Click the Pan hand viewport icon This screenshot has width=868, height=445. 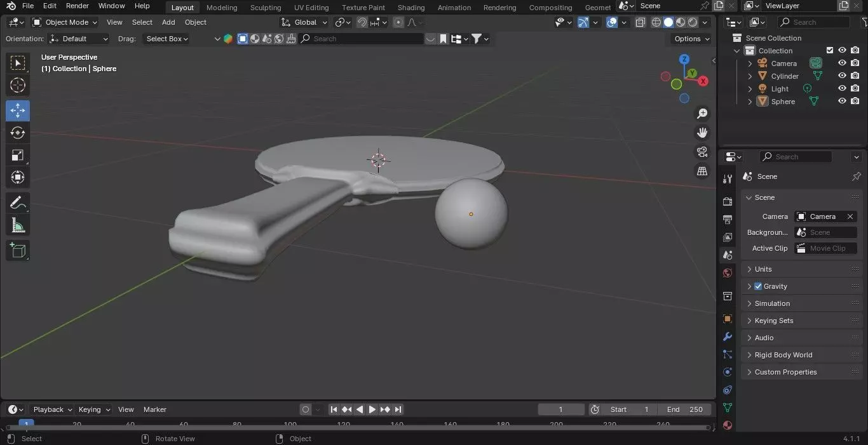(702, 133)
